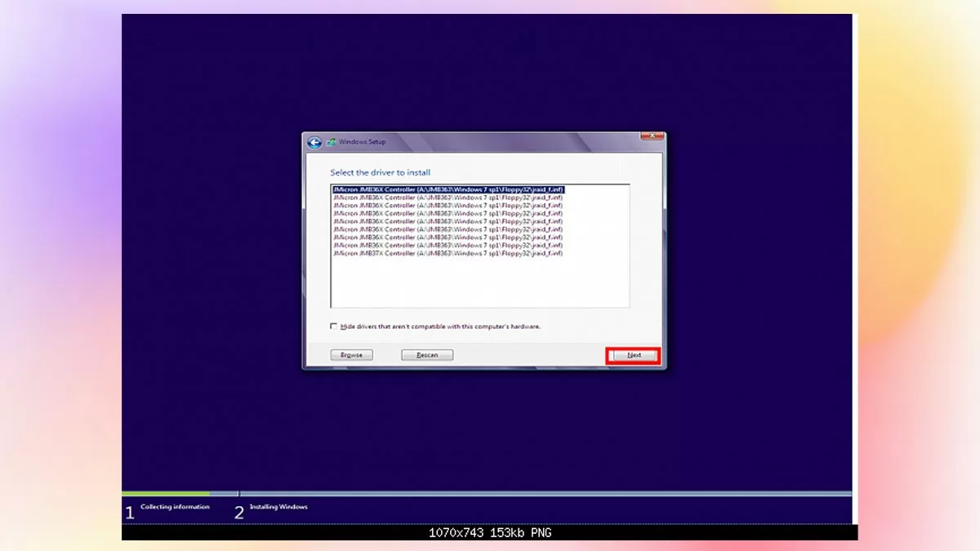The image size is (980, 551).
Task: Click the Browse button
Action: pyautogui.click(x=351, y=354)
